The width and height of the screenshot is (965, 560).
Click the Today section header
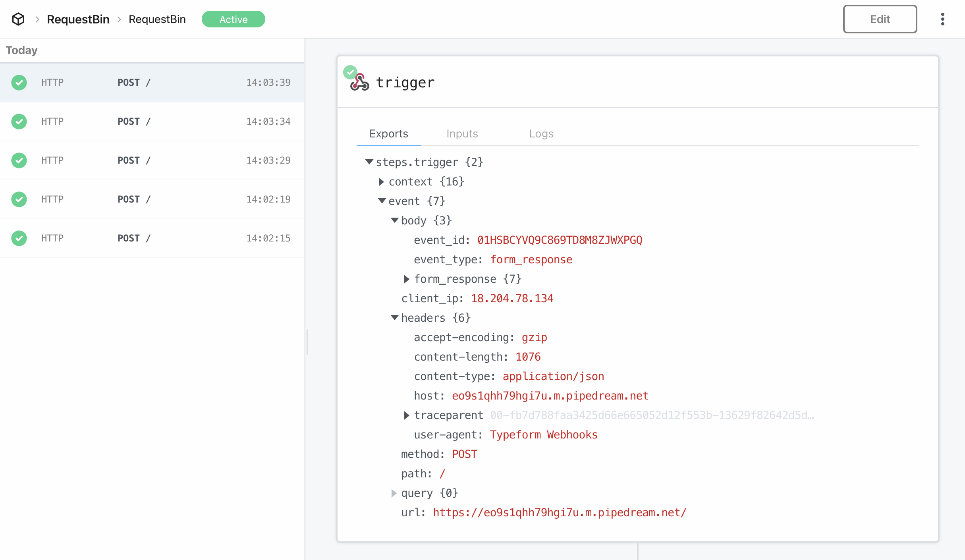[x=22, y=50]
